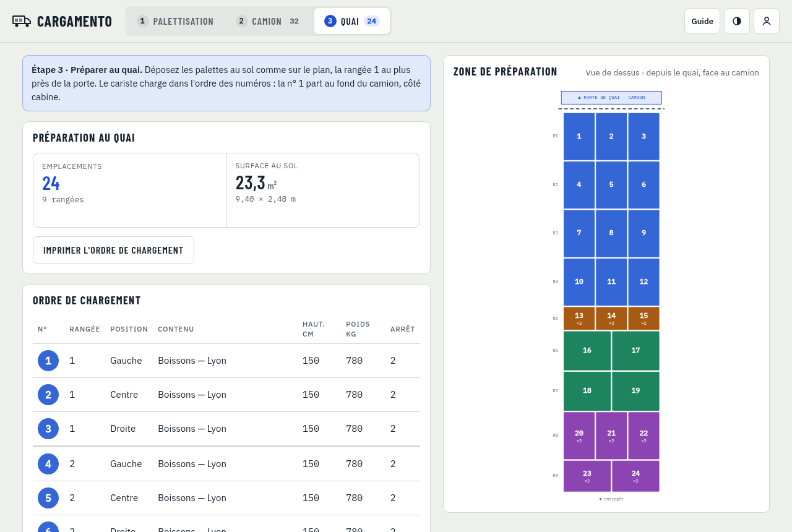
Task: Select orange pallet 15 in the plan
Action: point(643,318)
